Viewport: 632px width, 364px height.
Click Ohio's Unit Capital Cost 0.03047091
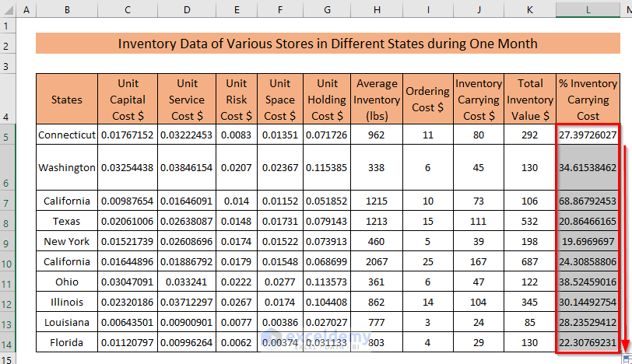pyautogui.click(x=128, y=282)
